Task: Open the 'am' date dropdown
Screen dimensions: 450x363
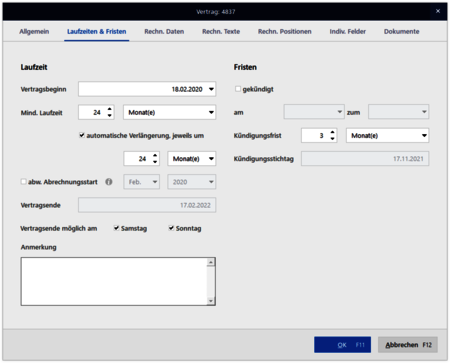Action: [314, 112]
